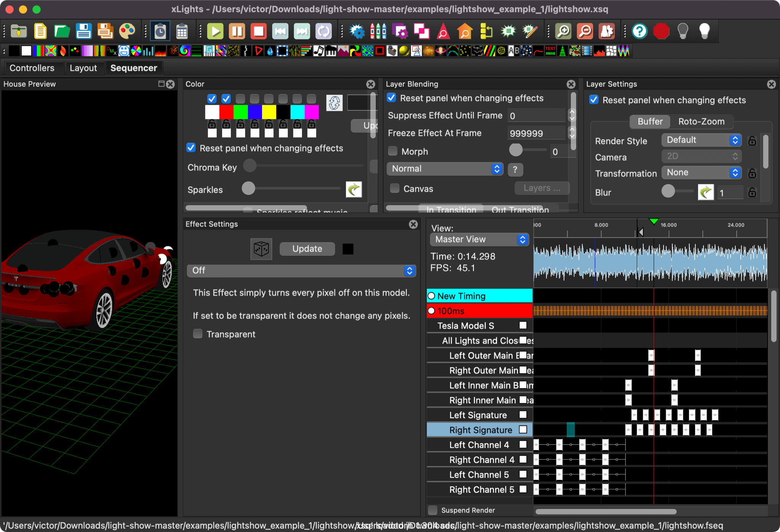This screenshot has width=780, height=532.
Task: Close the Effect Settings panel
Action: [413, 224]
